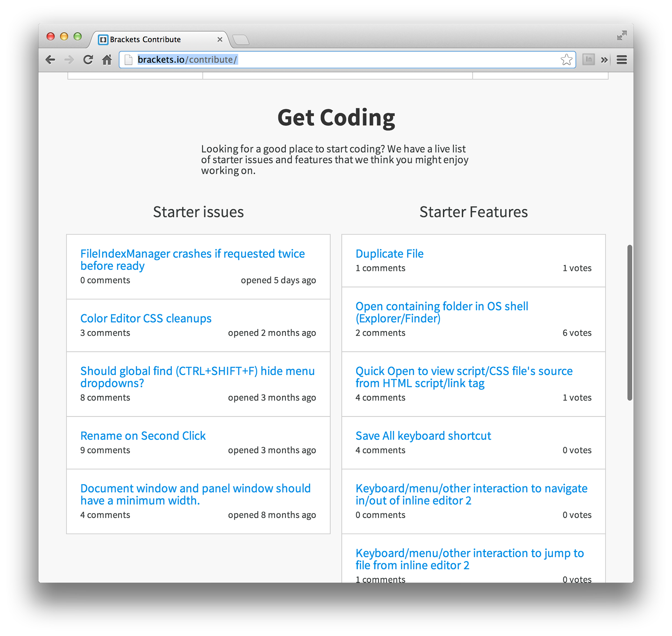The width and height of the screenshot is (672, 636).
Task: Click the browser forward arrow
Action: pyautogui.click(x=69, y=60)
